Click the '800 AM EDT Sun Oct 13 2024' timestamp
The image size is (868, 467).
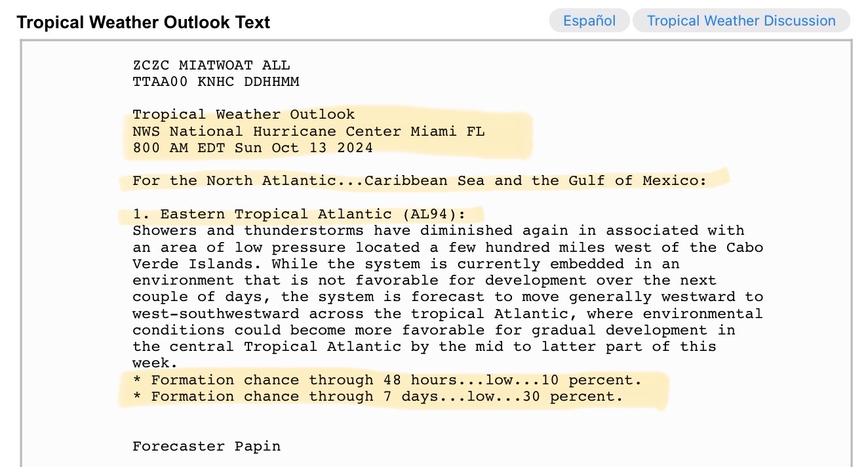click(252, 148)
